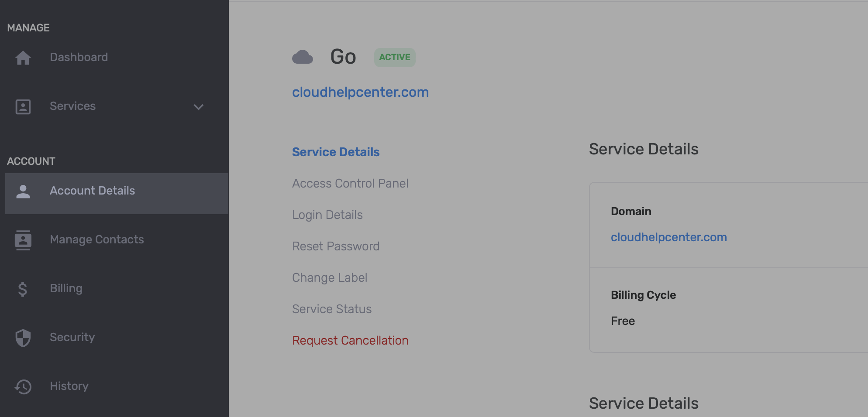View Service Status

point(332,309)
